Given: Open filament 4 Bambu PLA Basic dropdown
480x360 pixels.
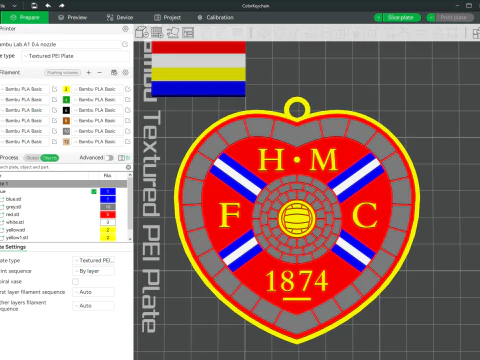Looking at the screenshot, I should 97,99.
